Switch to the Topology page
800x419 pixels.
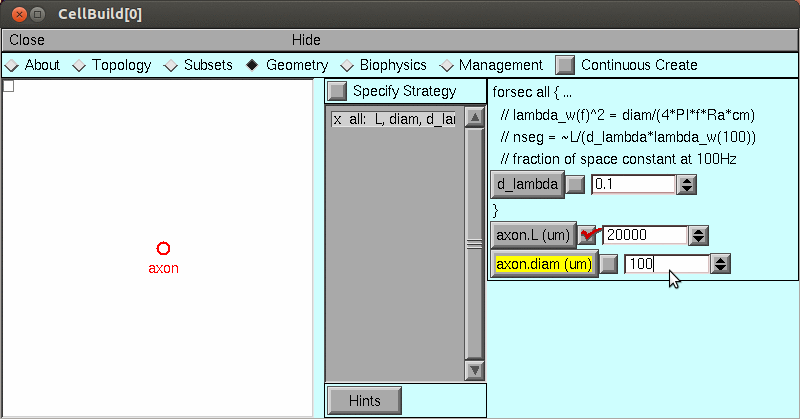[79, 65]
